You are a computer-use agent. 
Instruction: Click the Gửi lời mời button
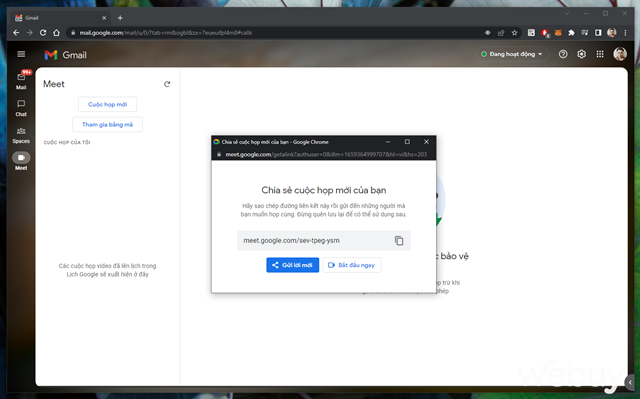coord(293,265)
